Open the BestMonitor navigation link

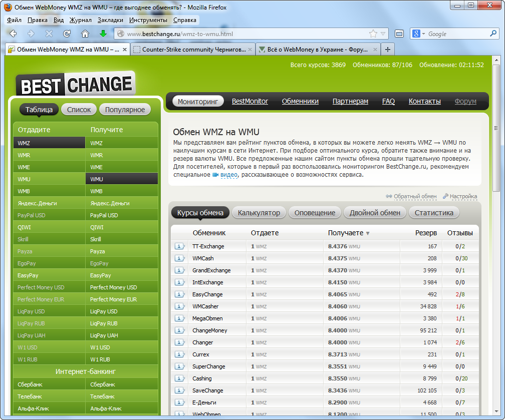point(250,102)
